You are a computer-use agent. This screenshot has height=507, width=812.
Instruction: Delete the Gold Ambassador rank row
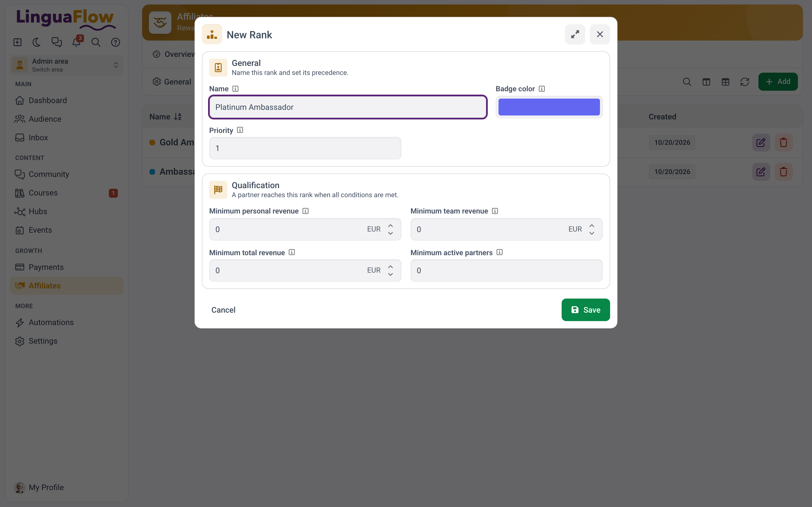click(784, 143)
